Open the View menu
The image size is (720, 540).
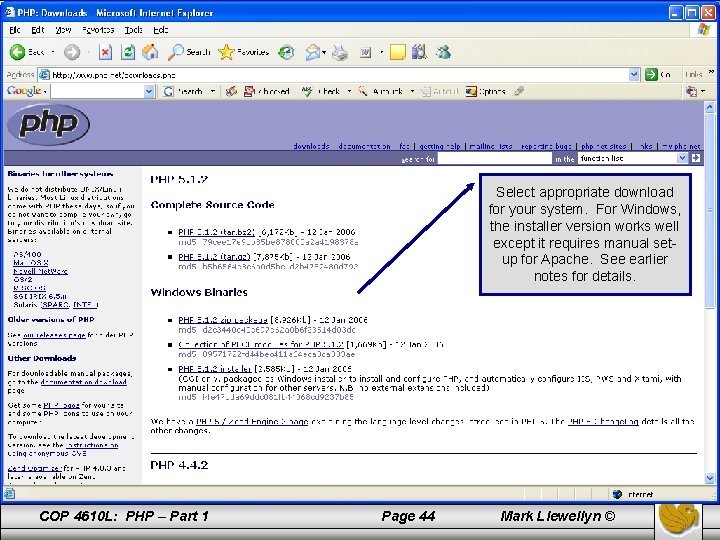click(x=63, y=30)
